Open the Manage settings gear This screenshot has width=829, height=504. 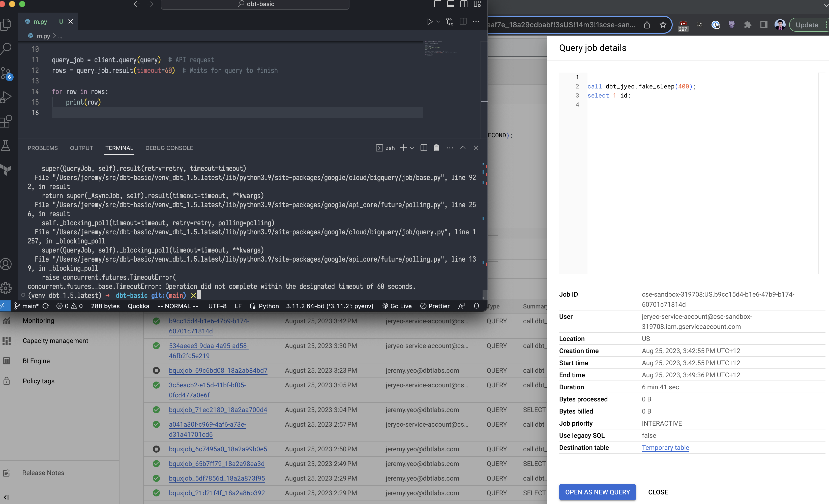click(x=6, y=288)
